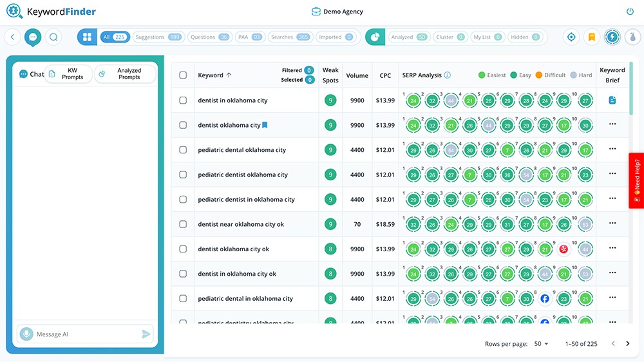
Task: Click the red Need Help tab
Action: (636, 180)
